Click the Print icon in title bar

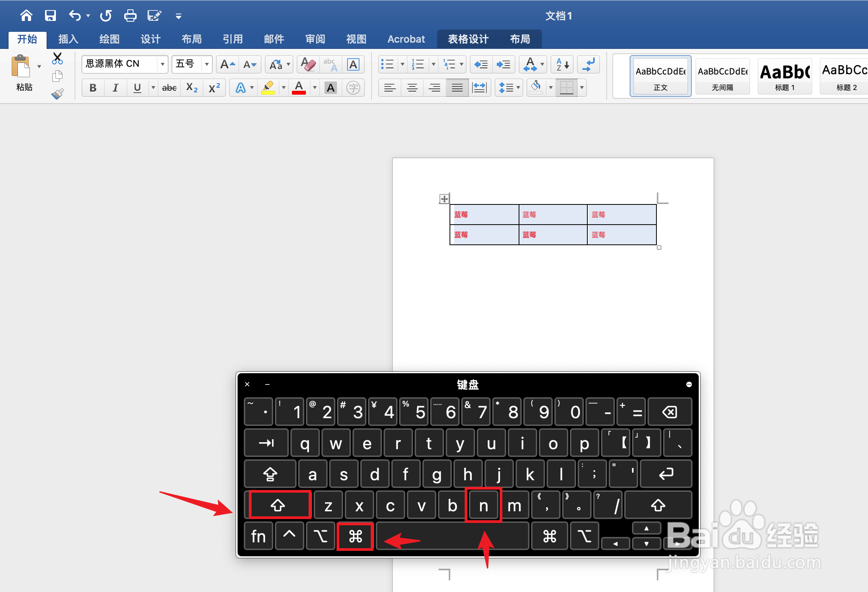[130, 16]
